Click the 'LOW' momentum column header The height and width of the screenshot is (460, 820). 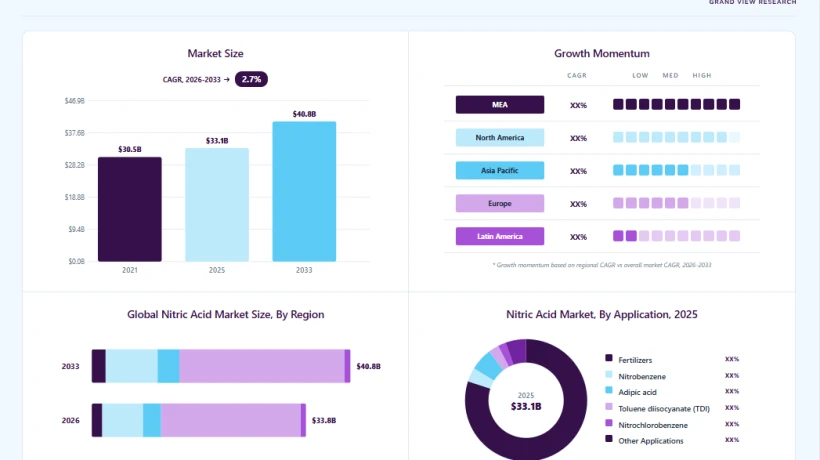pos(640,75)
